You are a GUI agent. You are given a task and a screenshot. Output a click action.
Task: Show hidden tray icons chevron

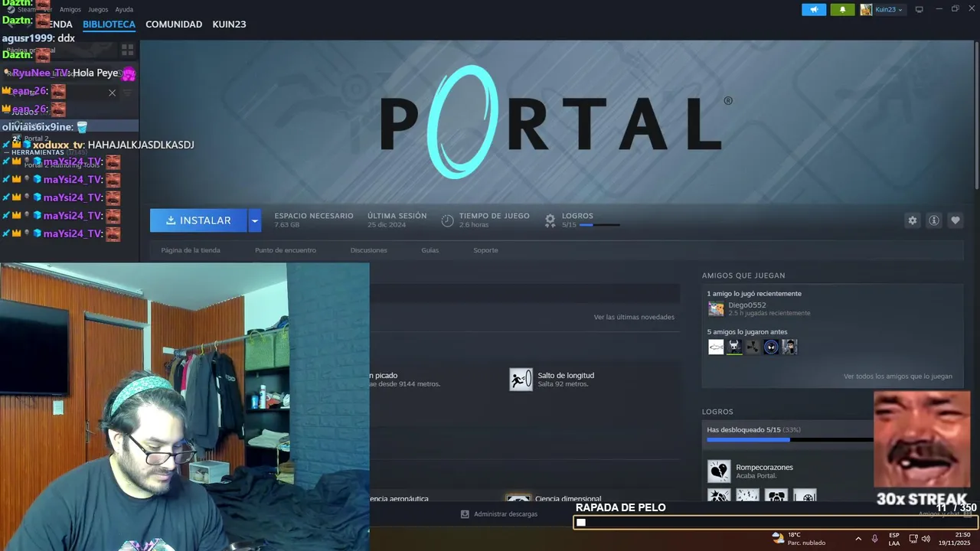857,539
